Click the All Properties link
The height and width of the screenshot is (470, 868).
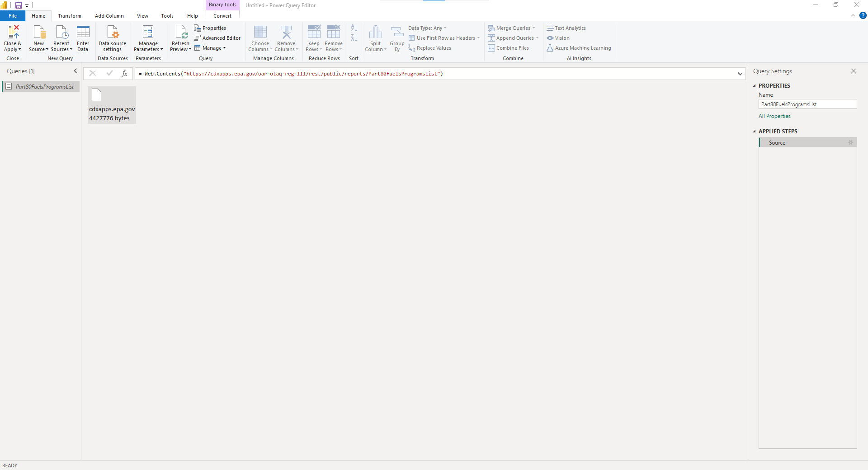774,116
